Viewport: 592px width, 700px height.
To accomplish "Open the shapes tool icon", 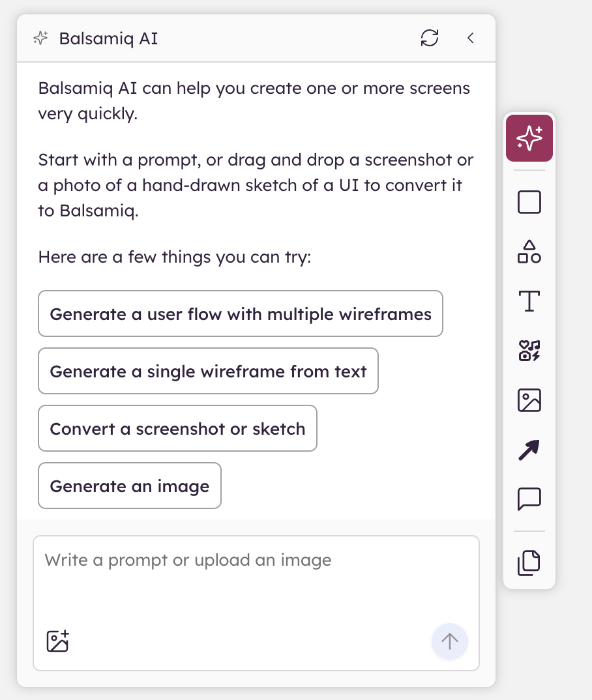I will click(529, 252).
